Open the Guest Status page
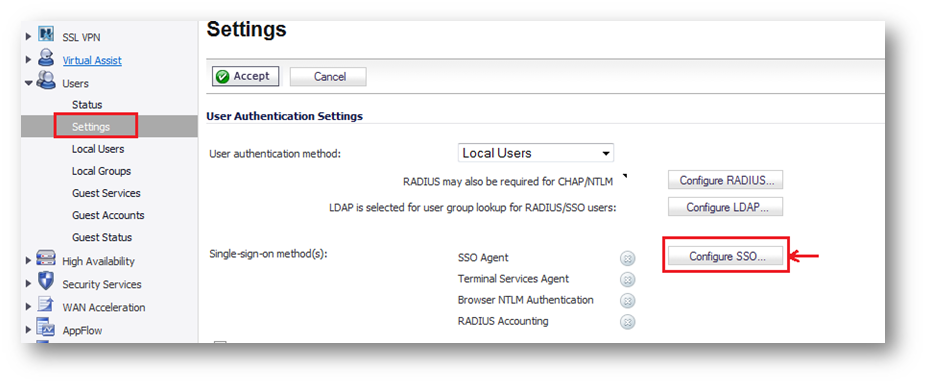This screenshot has width=927, height=385. [x=102, y=237]
